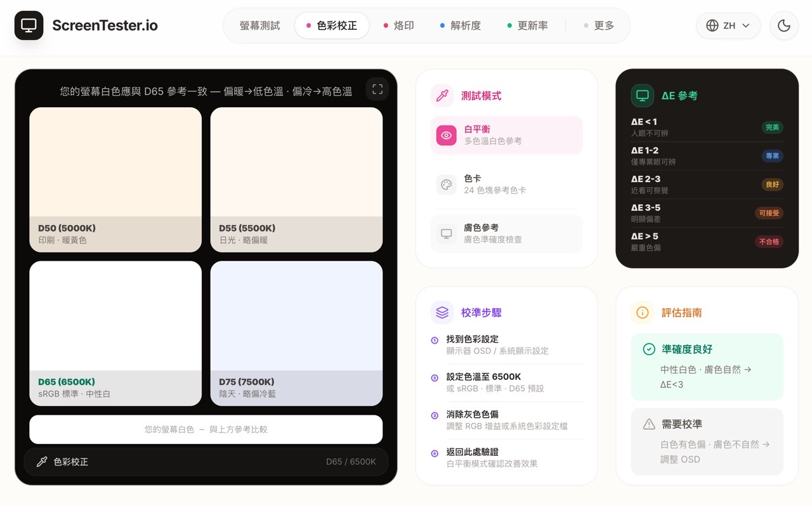
Task: Click the 消除灰色色偏 step title
Action: [472, 414]
